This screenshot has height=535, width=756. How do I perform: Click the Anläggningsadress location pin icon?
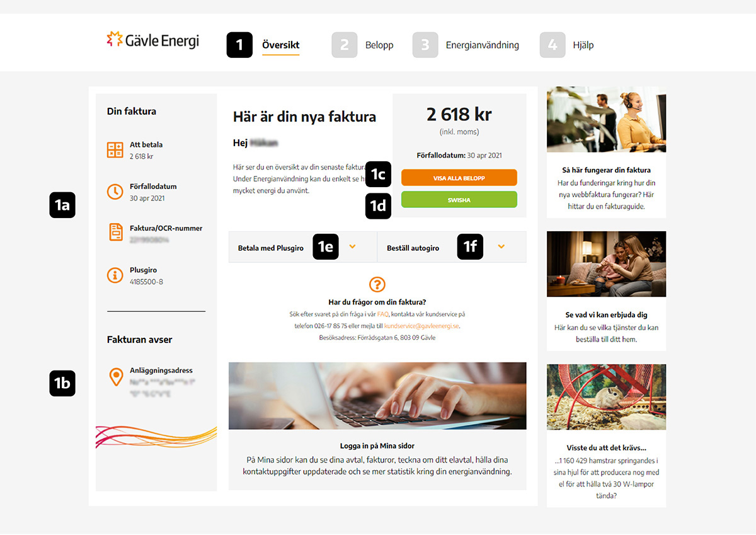(x=116, y=377)
